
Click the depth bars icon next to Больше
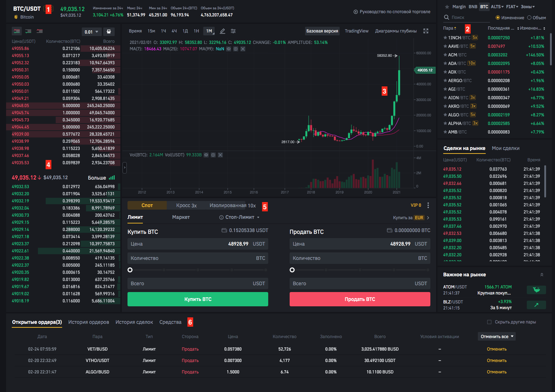[112, 177]
